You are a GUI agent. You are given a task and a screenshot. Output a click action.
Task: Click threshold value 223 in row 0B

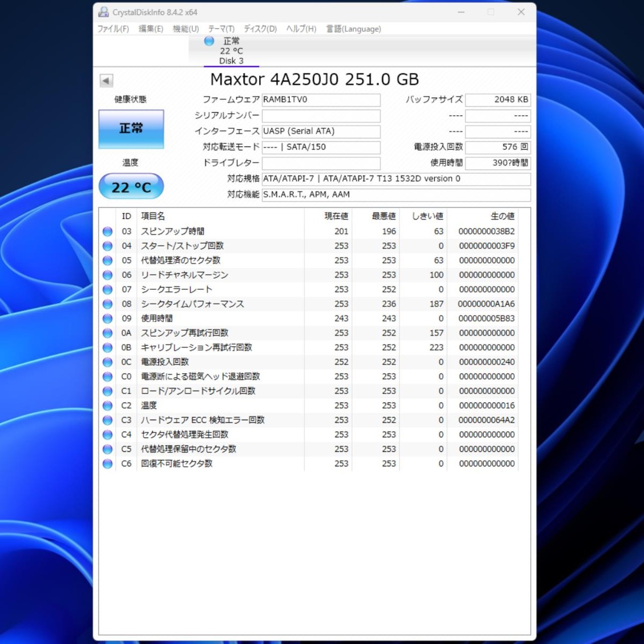(437, 348)
